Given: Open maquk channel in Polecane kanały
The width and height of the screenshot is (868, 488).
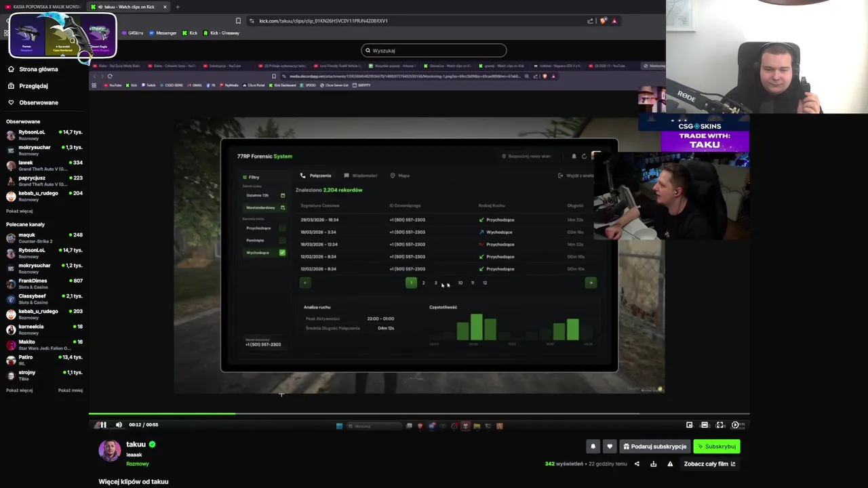Looking at the screenshot, I should [x=44, y=238].
